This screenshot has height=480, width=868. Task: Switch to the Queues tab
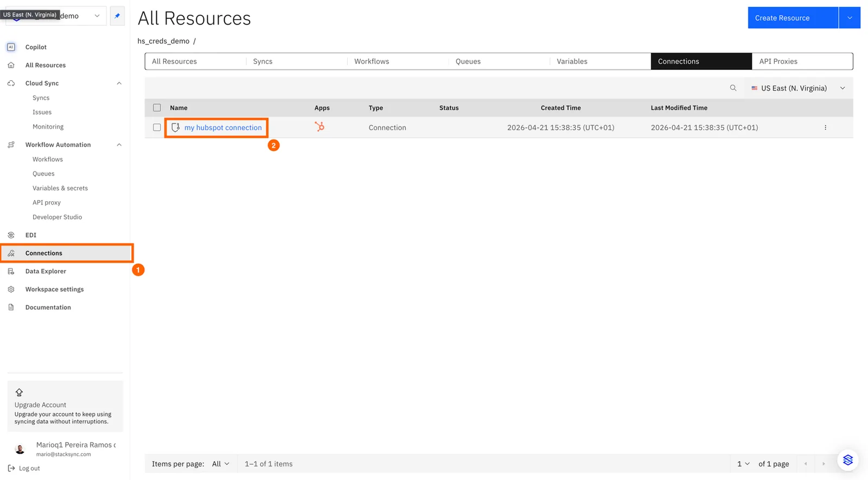point(499,61)
